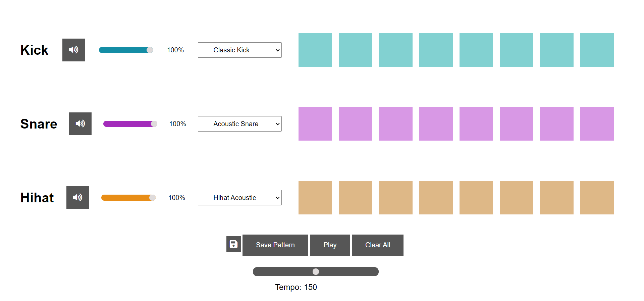Viewport: 644px width, 301px height.
Task: Open the Acoustic Snare sound dropdown
Action: (240, 124)
